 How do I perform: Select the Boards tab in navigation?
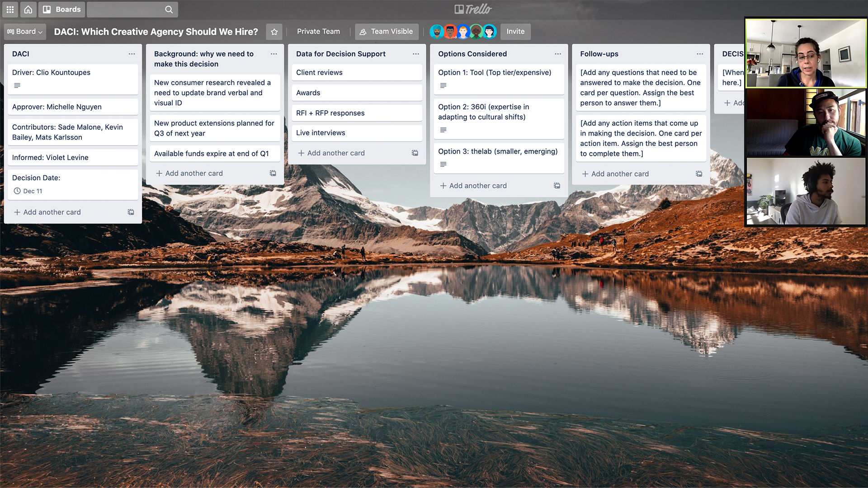pyautogui.click(x=61, y=9)
